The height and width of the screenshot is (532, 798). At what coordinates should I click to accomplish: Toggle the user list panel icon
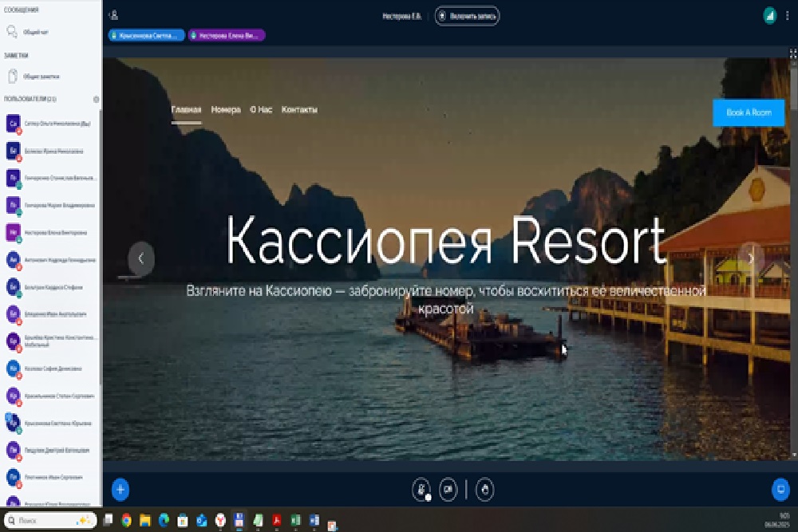click(x=114, y=15)
